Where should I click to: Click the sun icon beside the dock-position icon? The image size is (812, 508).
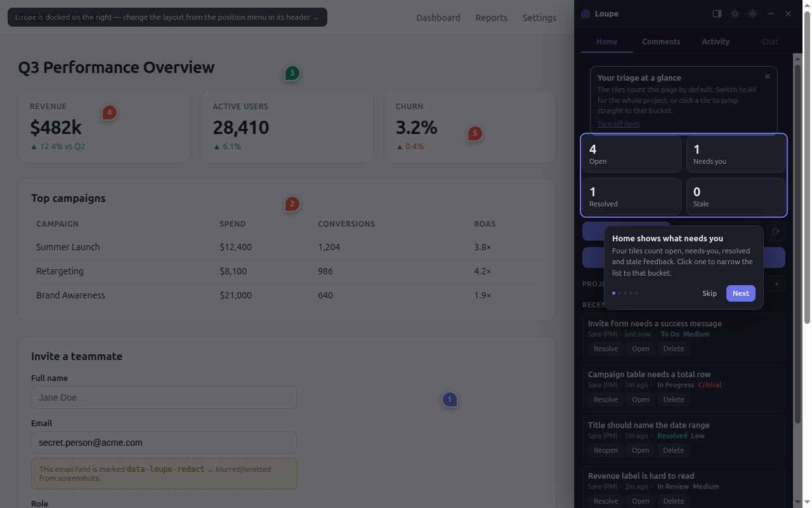coord(735,13)
